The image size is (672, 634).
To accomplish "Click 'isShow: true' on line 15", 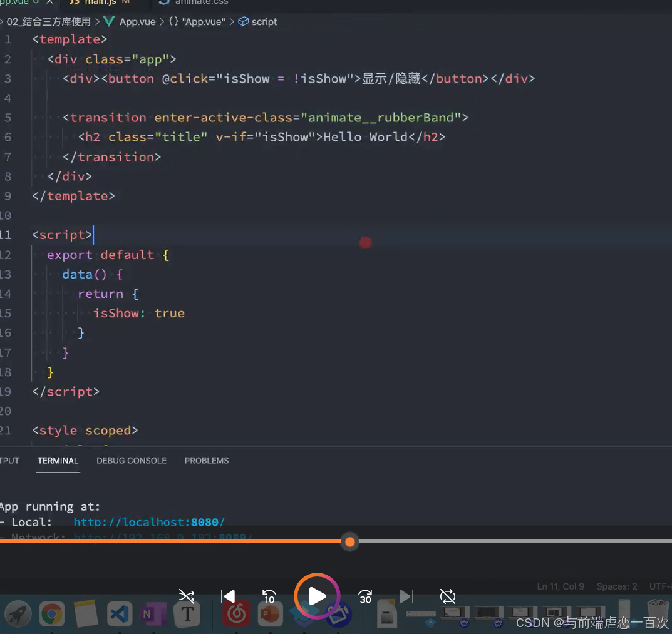I will tap(139, 313).
